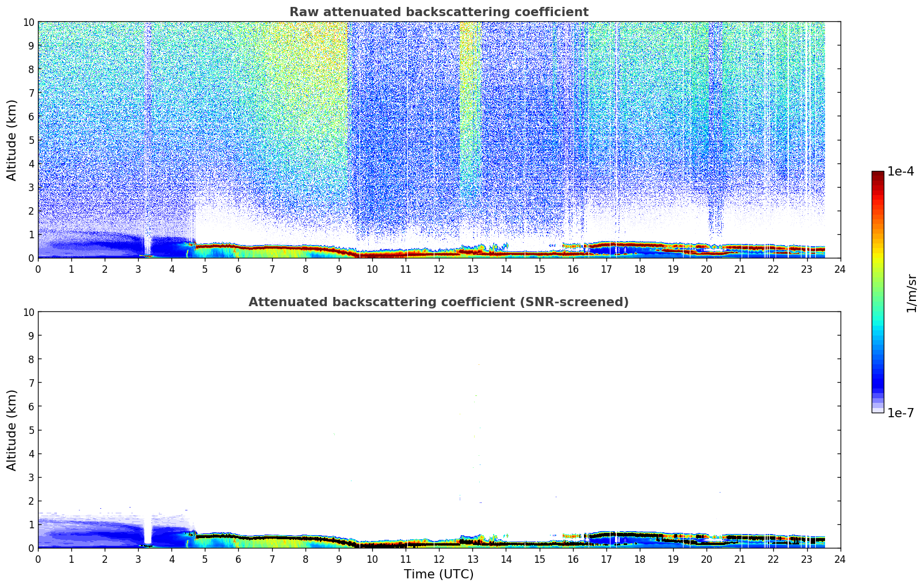Pick the white bottom end of colorbar
This screenshot has width=924, height=587.
point(877,410)
